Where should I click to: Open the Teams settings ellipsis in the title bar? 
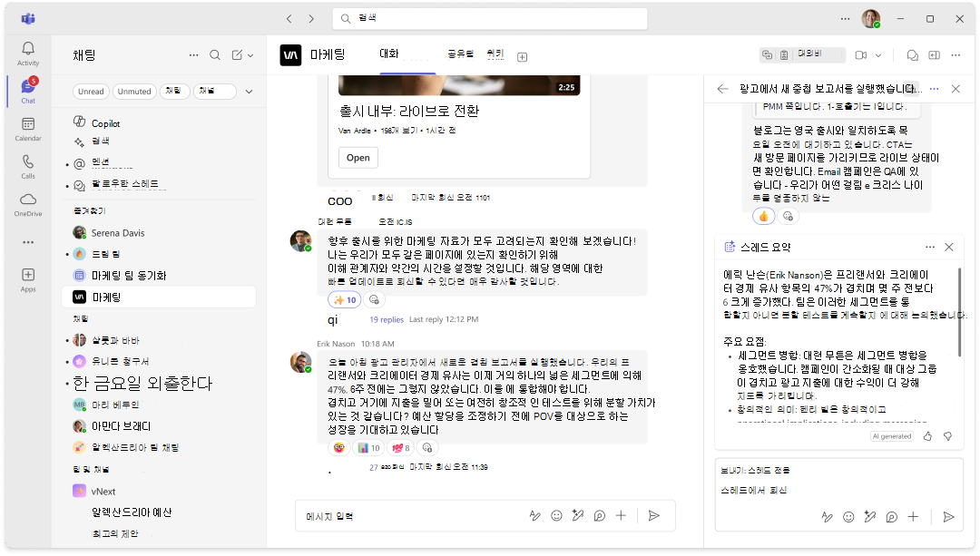pos(845,19)
